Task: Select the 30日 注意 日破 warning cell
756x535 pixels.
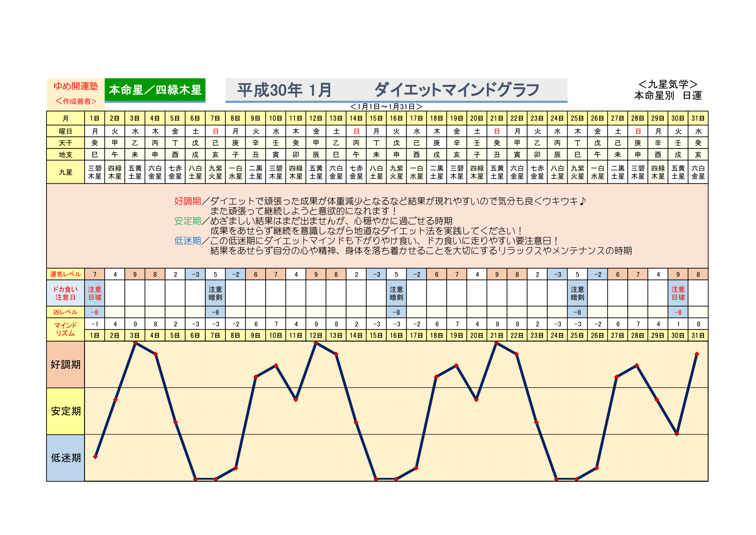Action: [x=678, y=293]
